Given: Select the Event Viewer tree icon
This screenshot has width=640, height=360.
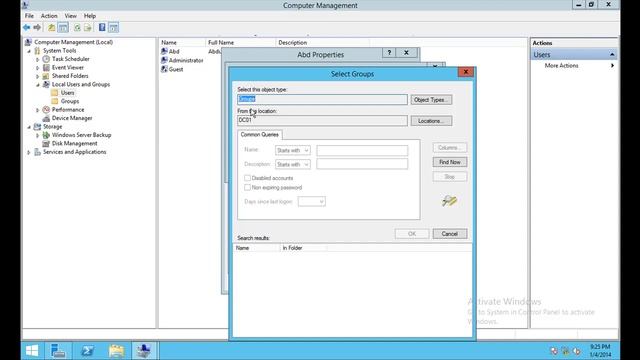Looking at the screenshot, I should 46,67.
